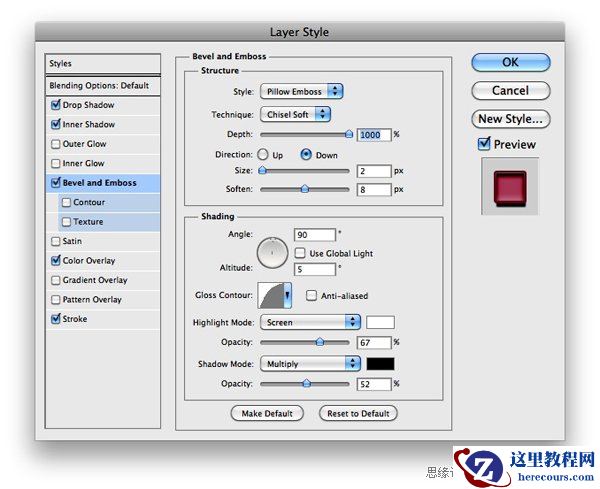Click the New Style... button

511,119
